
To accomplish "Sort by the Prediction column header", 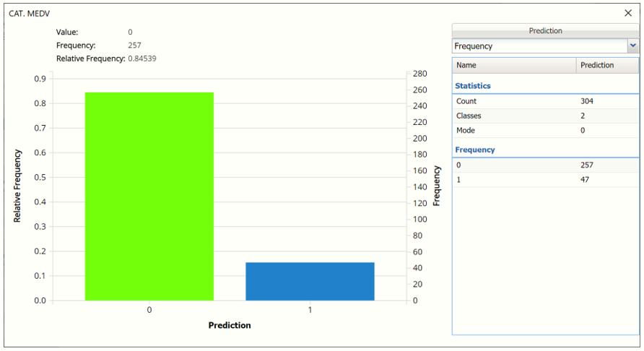I will (x=607, y=65).
